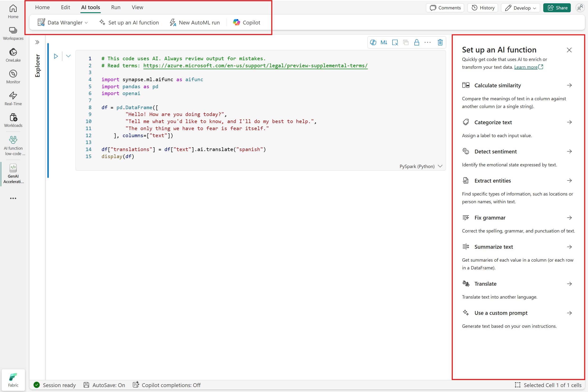The width and height of the screenshot is (588, 392).
Task: Click the Fabric logo switcher
Action: [13, 380]
